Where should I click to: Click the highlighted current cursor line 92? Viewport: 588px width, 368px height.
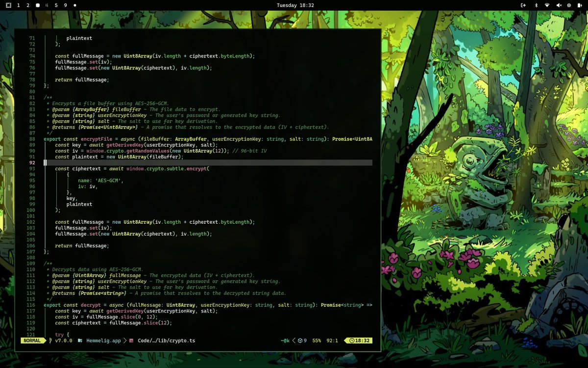tap(208, 163)
